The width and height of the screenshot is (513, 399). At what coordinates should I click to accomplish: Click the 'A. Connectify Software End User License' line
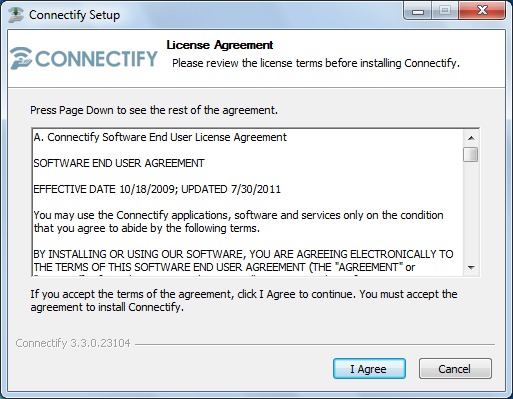(x=160, y=137)
